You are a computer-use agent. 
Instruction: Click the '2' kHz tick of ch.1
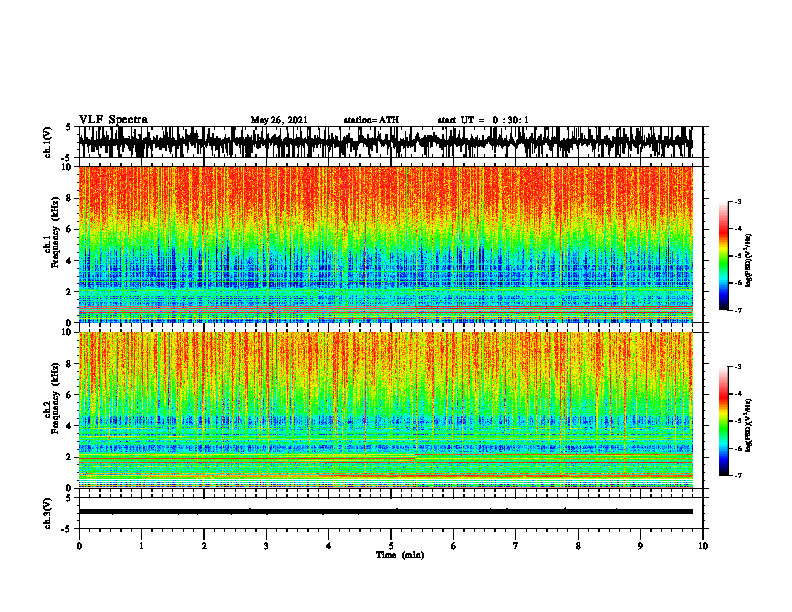(x=69, y=292)
